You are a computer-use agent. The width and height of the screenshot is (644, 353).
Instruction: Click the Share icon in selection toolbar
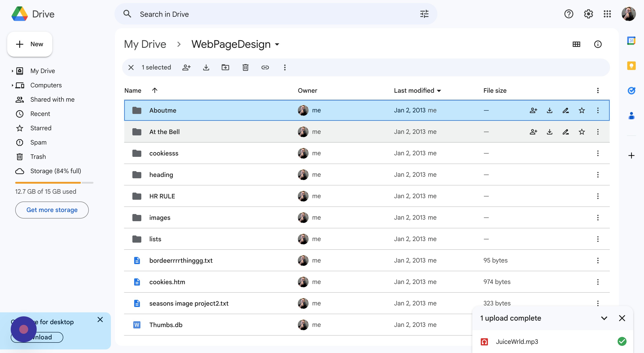click(x=186, y=67)
